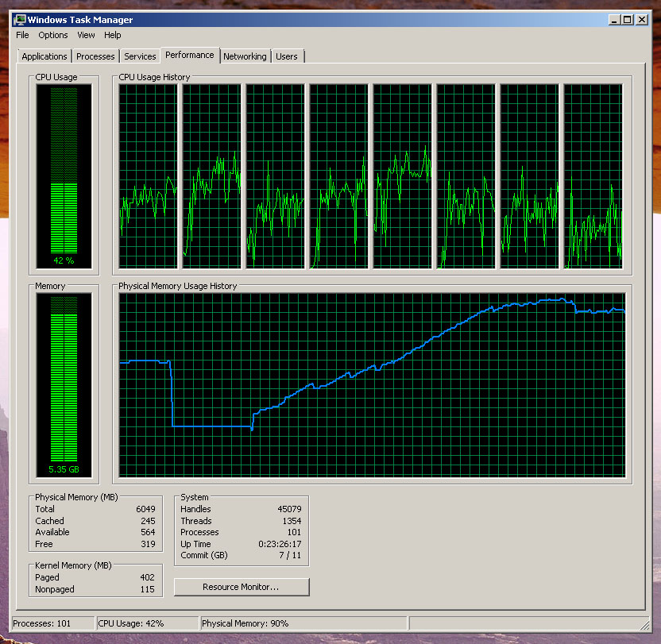This screenshot has width=661, height=644.
Task: Minimize the Task Manager window
Action: [x=614, y=20]
